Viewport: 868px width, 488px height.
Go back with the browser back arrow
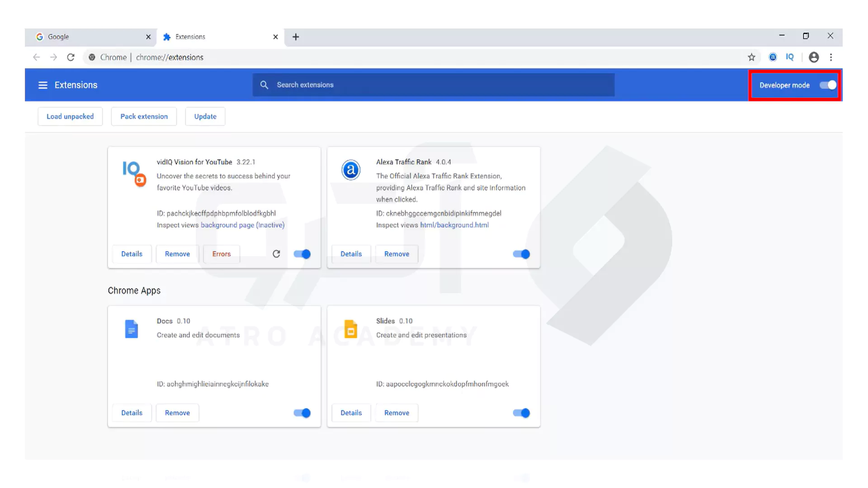click(x=37, y=57)
